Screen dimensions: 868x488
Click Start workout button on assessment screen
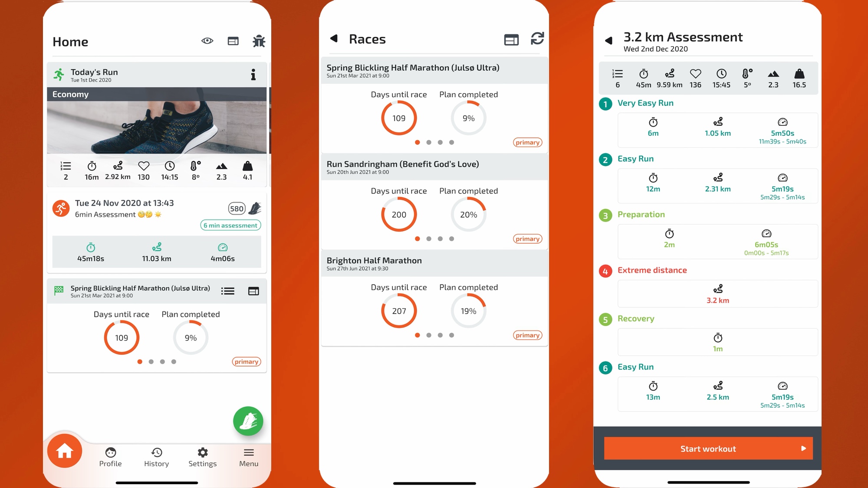[x=709, y=448]
